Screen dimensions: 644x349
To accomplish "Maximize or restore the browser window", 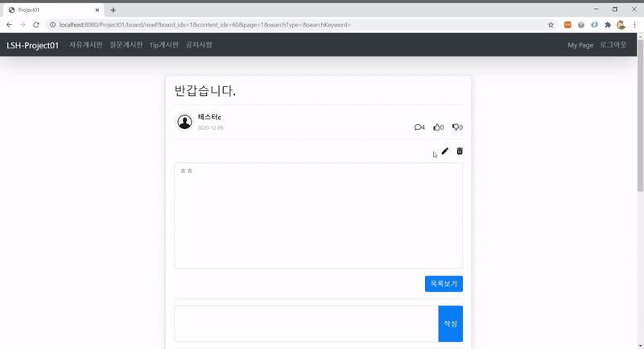I will point(615,10).
